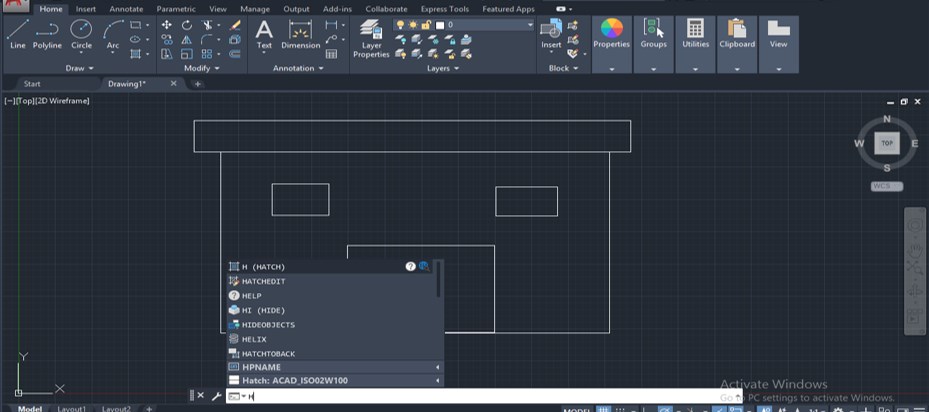Expand the HPNAME suggestion arrow

coord(437,367)
